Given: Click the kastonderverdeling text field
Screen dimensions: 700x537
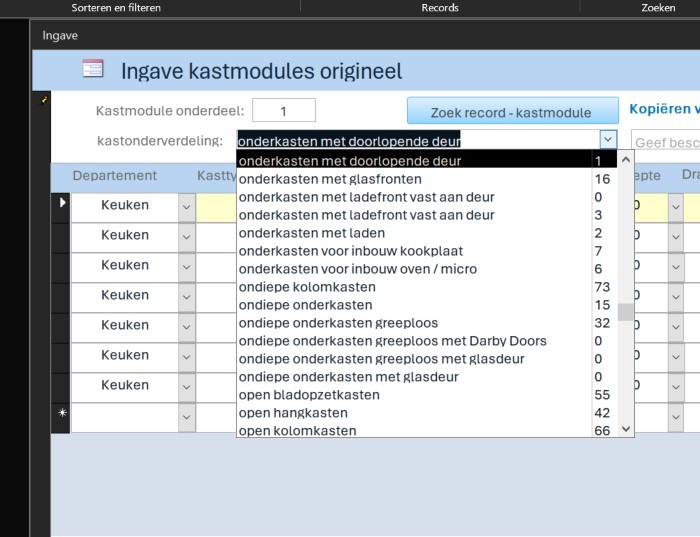Looking at the screenshot, I should 418,141.
